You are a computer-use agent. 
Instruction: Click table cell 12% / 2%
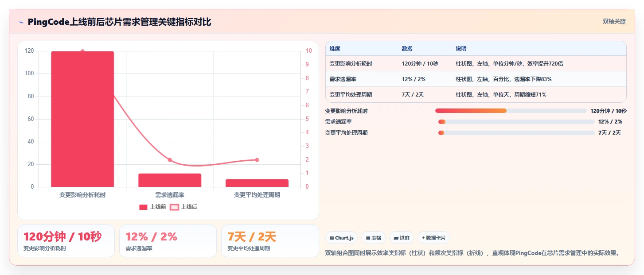pos(425,79)
